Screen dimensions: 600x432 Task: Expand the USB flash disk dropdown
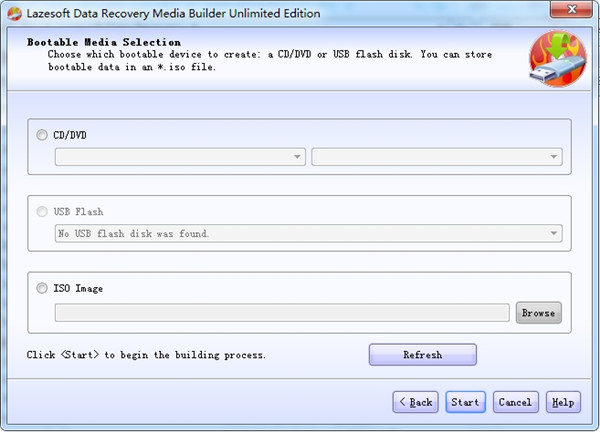pos(307,234)
